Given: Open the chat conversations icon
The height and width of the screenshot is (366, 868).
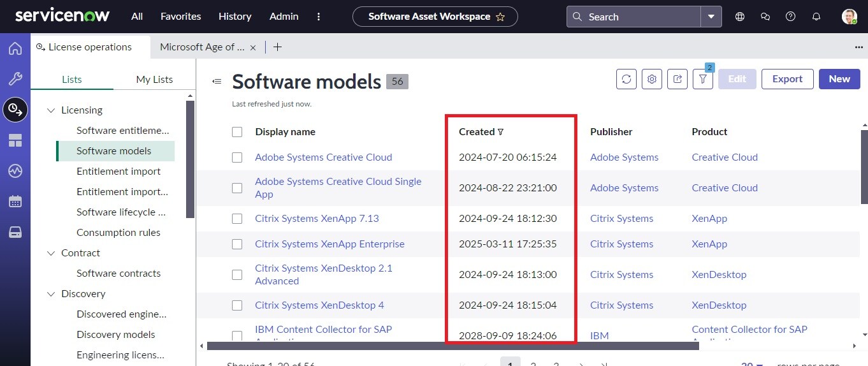Looking at the screenshot, I should tap(765, 17).
